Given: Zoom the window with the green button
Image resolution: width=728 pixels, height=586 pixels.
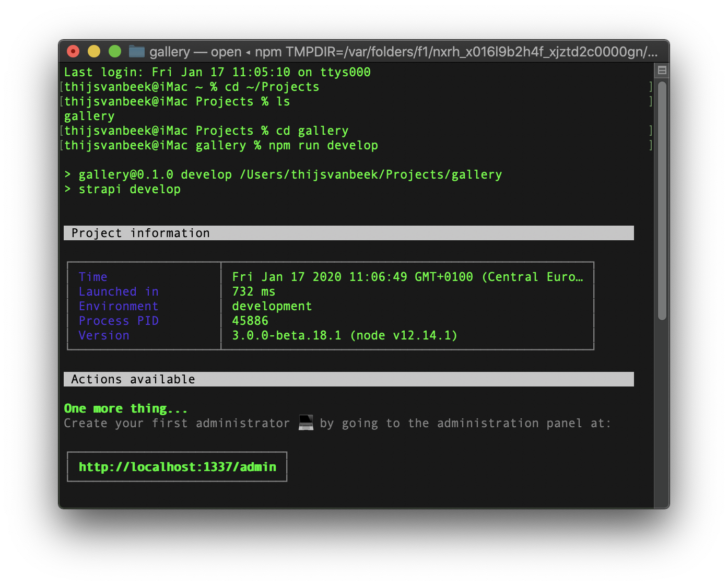Looking at the screenshot, I should pyautogui.click(x=115, y=51).
